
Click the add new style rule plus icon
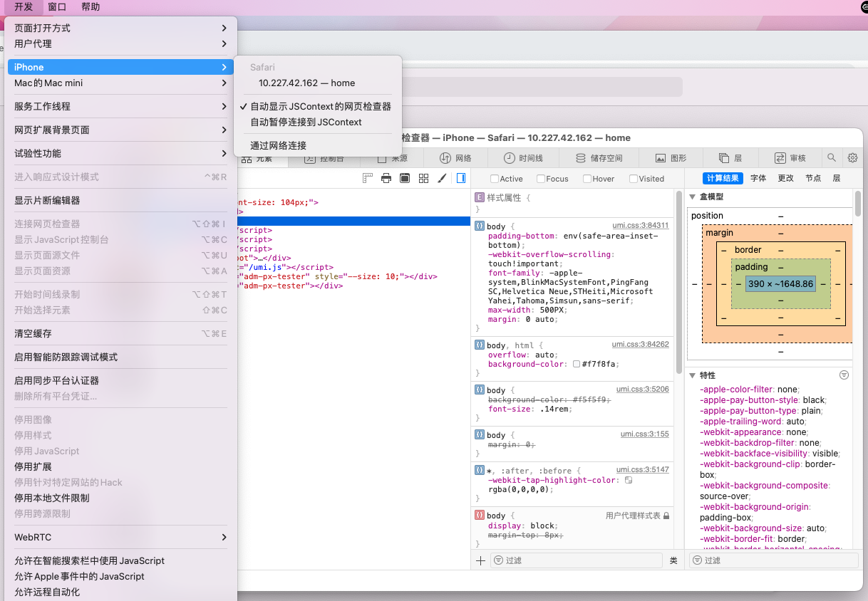click(x=480, y=560)
